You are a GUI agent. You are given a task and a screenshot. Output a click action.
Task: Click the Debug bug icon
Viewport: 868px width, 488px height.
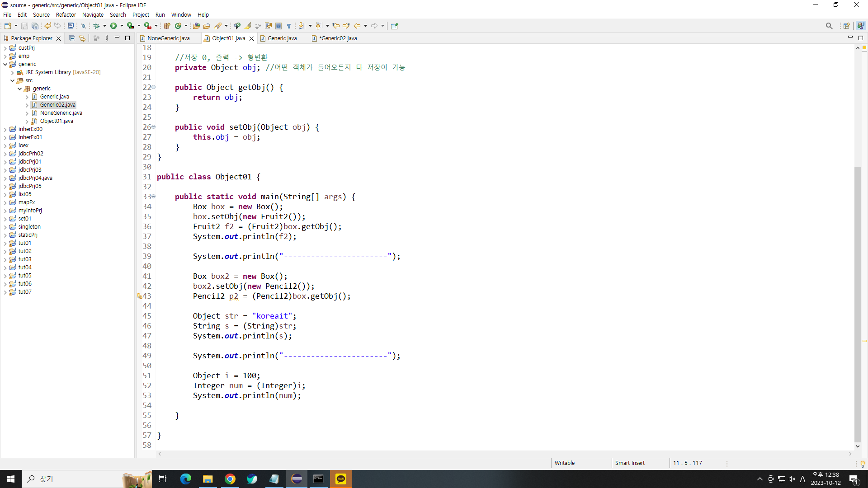tap(96, 26)
